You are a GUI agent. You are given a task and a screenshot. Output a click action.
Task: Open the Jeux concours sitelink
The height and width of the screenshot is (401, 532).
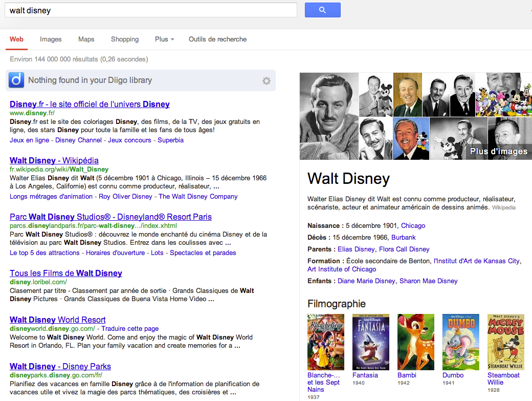[x=129, y=140]
